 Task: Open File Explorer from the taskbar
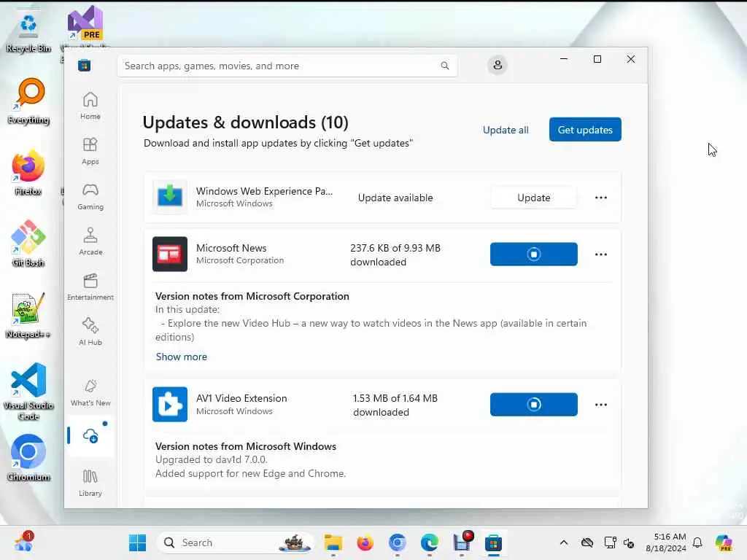pyautogui.click(x=333, y=542)
